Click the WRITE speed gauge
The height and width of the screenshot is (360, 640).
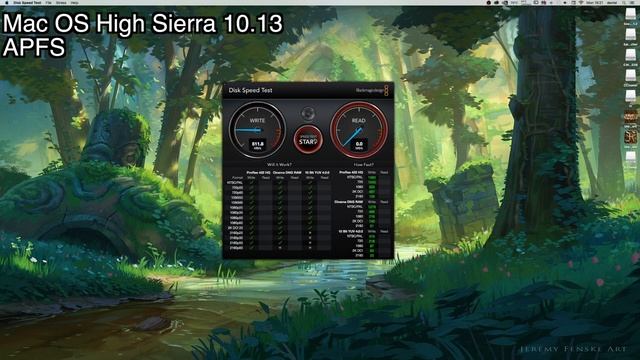(257, 130)
